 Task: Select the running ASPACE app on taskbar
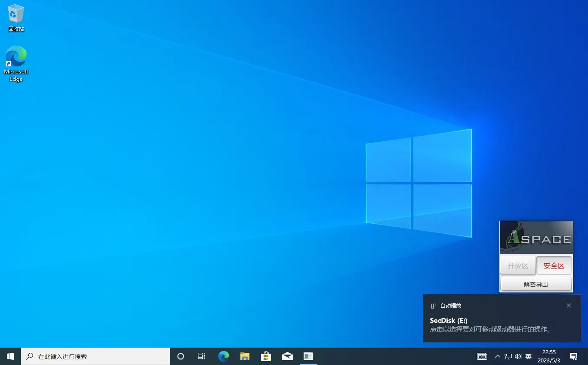[x=308, y=356]
